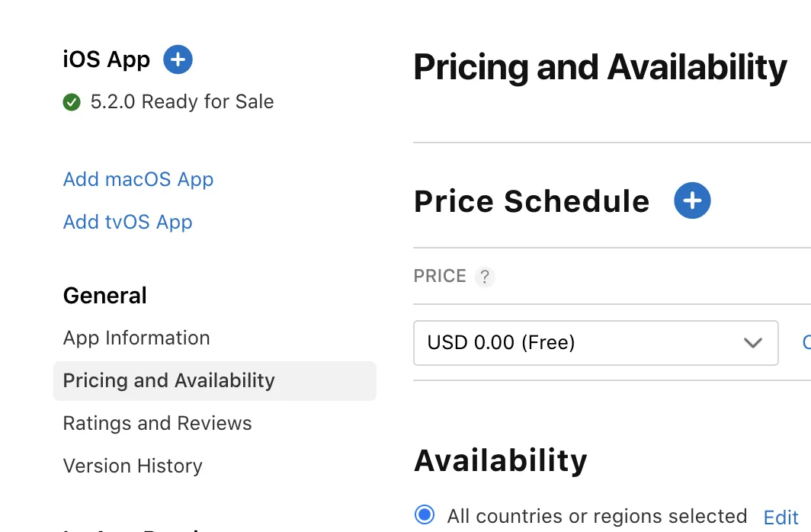The image size is (811, 532).
Task: Open the PRICE help question mark
Action: (485, 277)
